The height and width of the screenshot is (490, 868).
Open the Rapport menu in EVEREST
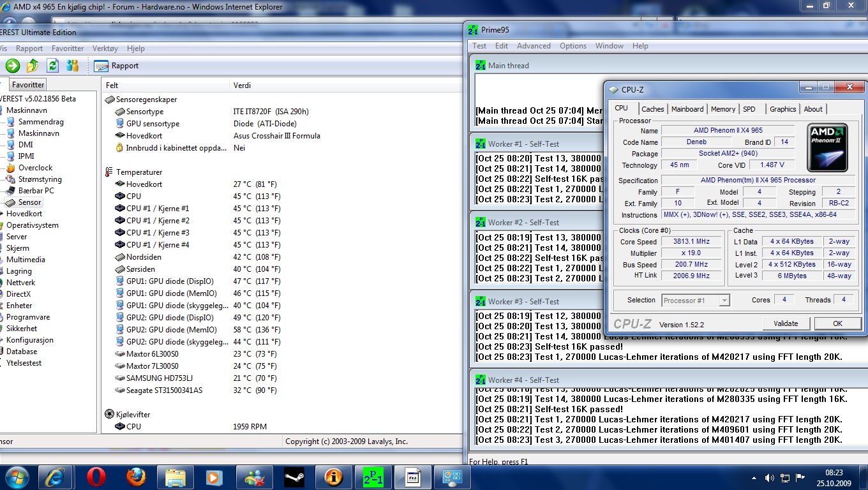click(x=29, y=48)
